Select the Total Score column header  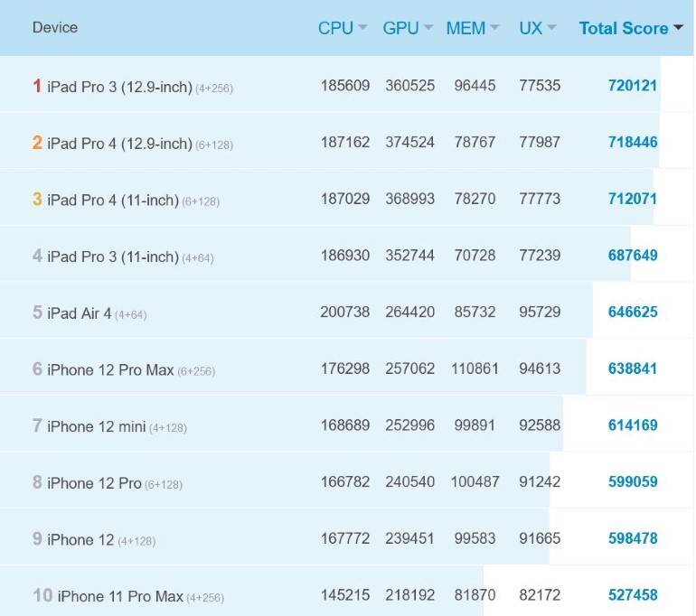point(623,28)
